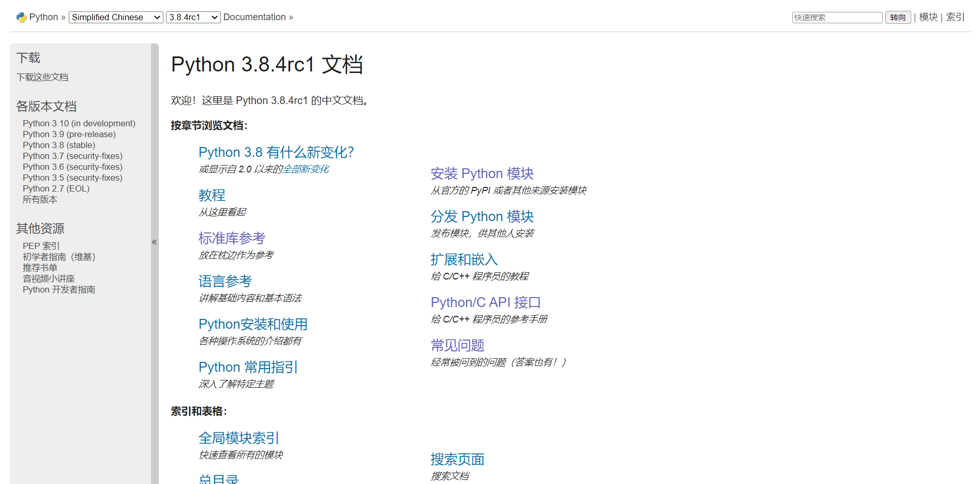Open the 3.8.4rc1 version dropdown
980x484 pixels.
pyautogui.click(x=193, y=17)
